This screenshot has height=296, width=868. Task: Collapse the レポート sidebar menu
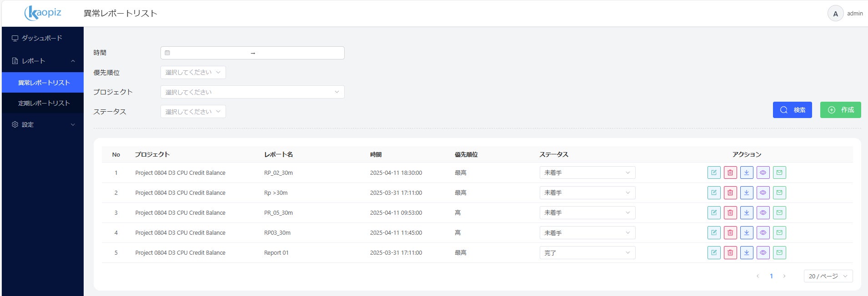[x=43, y=61]
